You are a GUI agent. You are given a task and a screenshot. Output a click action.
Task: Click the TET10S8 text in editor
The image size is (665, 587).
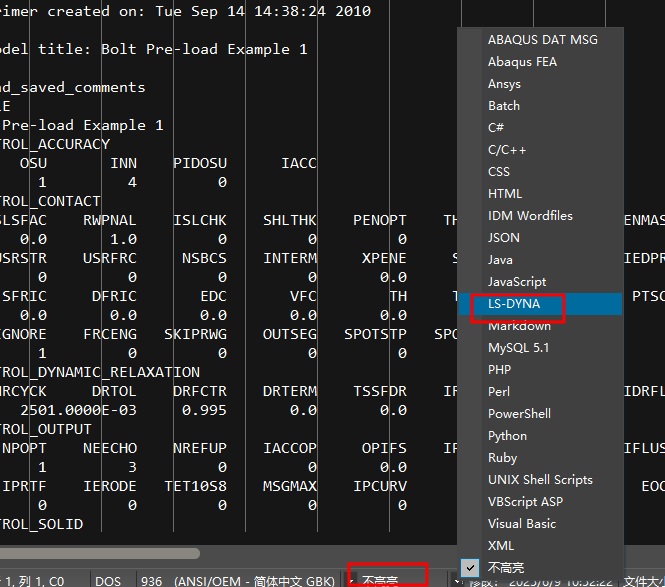tap(196, 486)
